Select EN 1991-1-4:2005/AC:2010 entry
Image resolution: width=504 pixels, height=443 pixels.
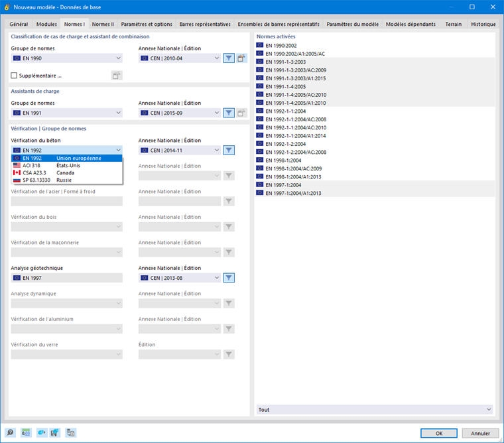coord(375,95)
